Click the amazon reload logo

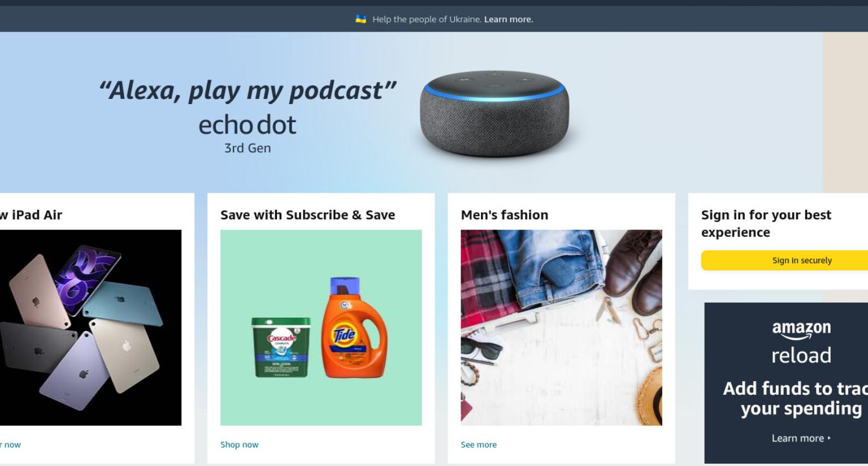(801, 343)
